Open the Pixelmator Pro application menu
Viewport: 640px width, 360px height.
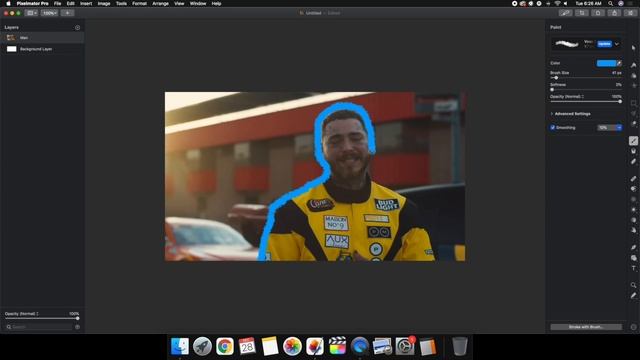pos(32,3)
